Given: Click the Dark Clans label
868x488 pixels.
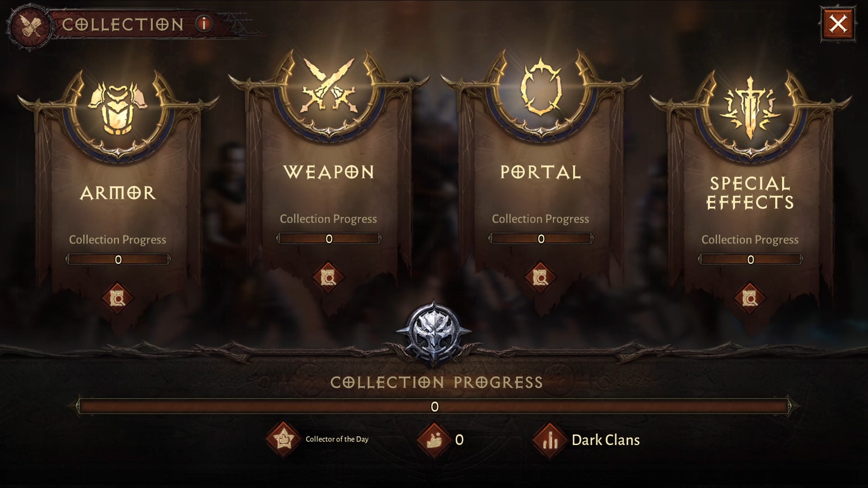Looking at the screenshot, I should point(605,440).
